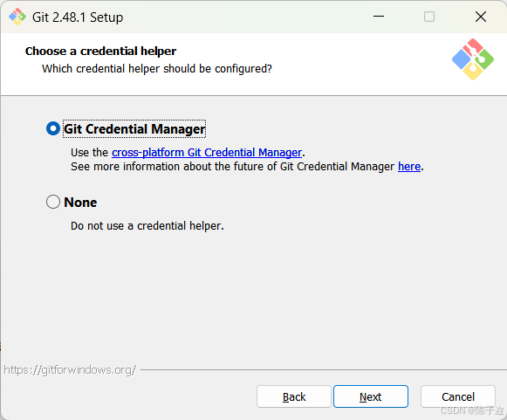
Task: Click the 'Git 2.48.1 Setup' title text
Action: point(78,17)
